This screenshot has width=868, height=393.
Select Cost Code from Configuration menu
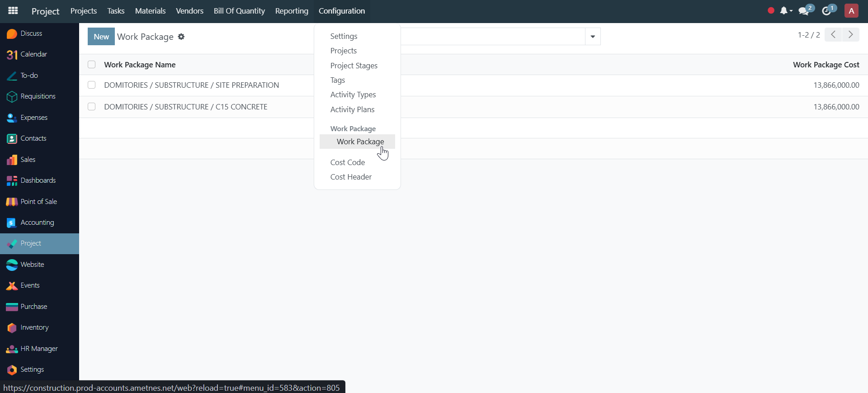[347, 162]
